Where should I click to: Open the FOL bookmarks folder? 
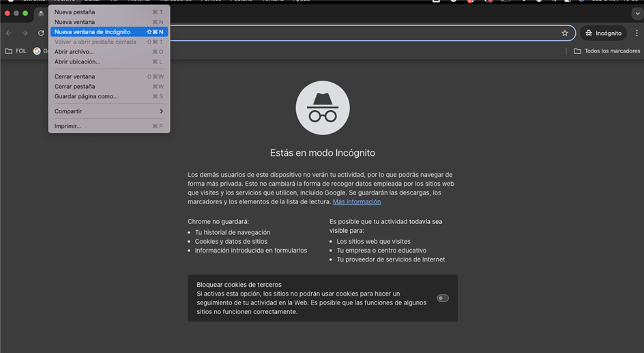click(x=16, y=51)
